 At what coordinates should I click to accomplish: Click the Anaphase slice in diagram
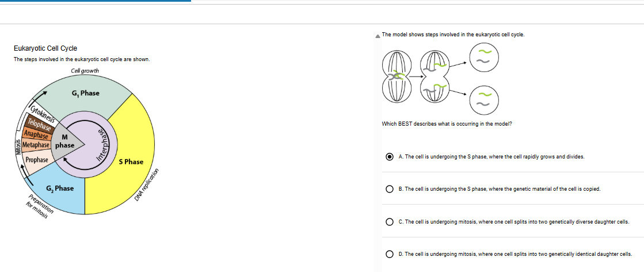[x=36, y=135]
